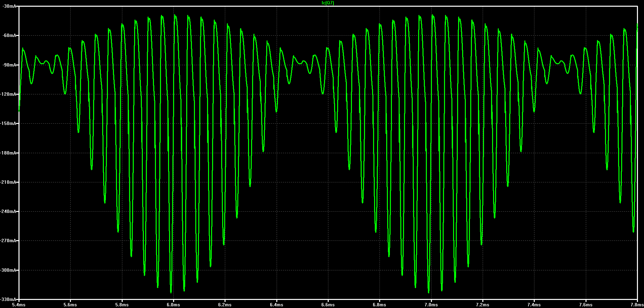644x308 pixels.
Task: Click the 7.0ms time axis label
Action: click(x=431, y=305)
